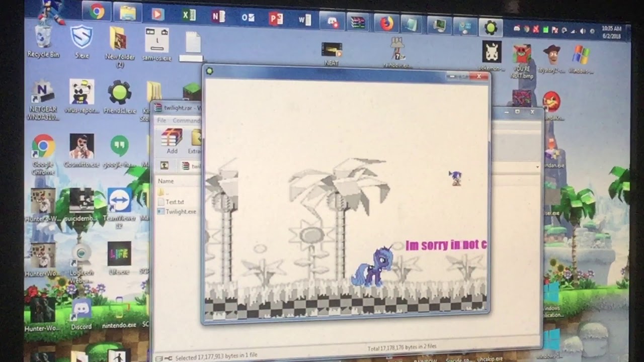Click the Name column header in WinRAR
Screen dimensions: 644x362
point(166,181)
